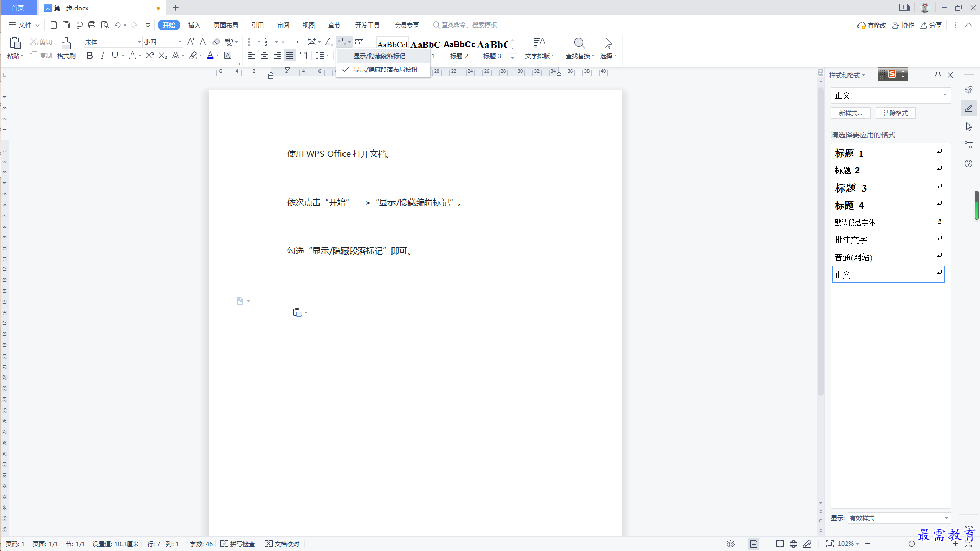
Task: Click the paste options icon in document
Action: tap(298, 312)
